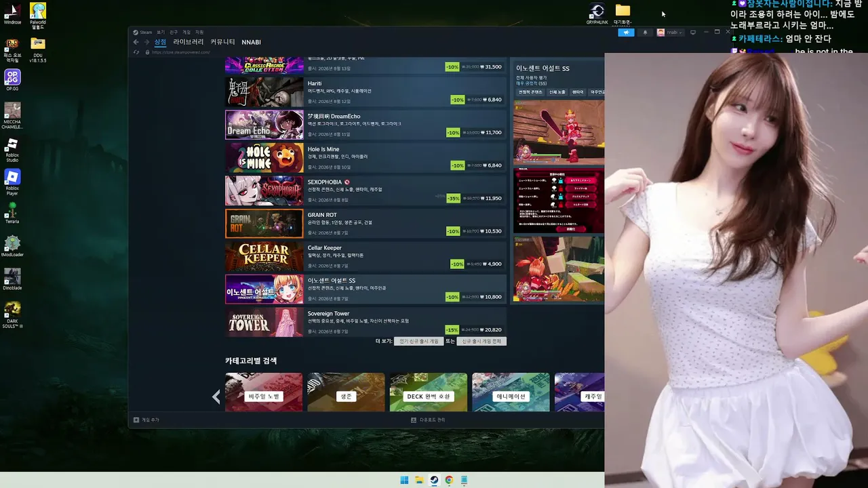Browse the DECK 완벽 호환 category
868x488 pixels.
(429, 392)
